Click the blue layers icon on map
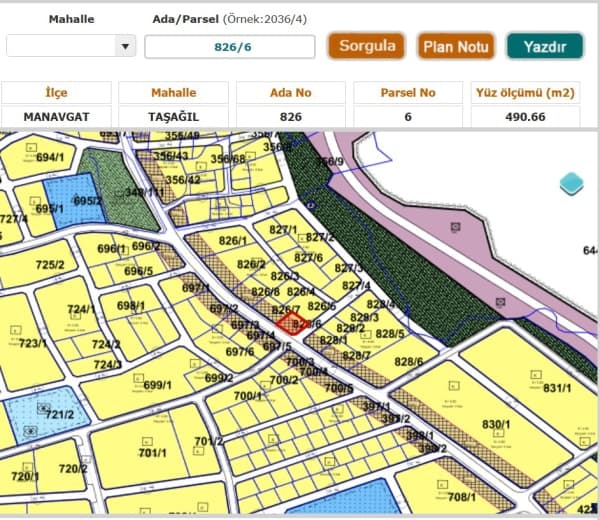The width and height of the screenshot is (600, 520). click(x=571, y=184)
